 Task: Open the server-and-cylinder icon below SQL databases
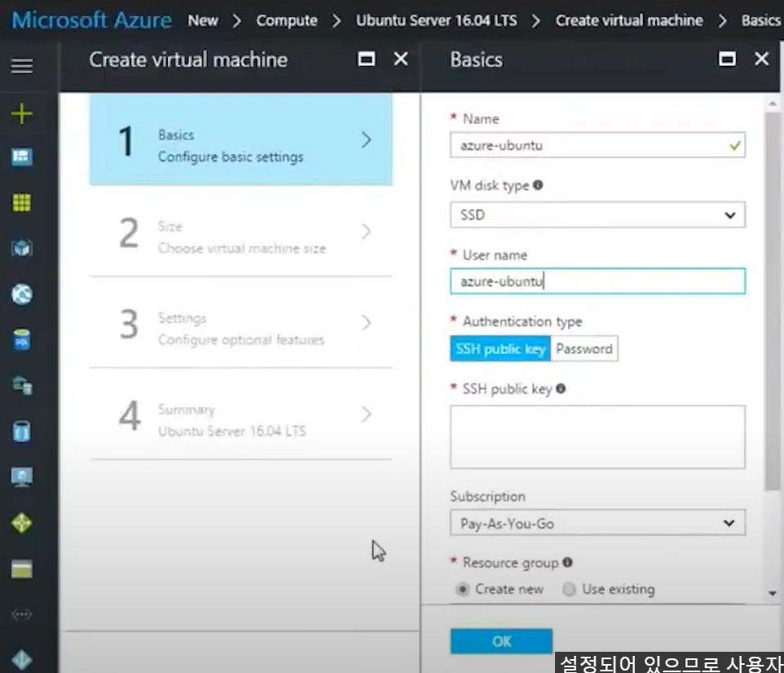tap(22, 385)
